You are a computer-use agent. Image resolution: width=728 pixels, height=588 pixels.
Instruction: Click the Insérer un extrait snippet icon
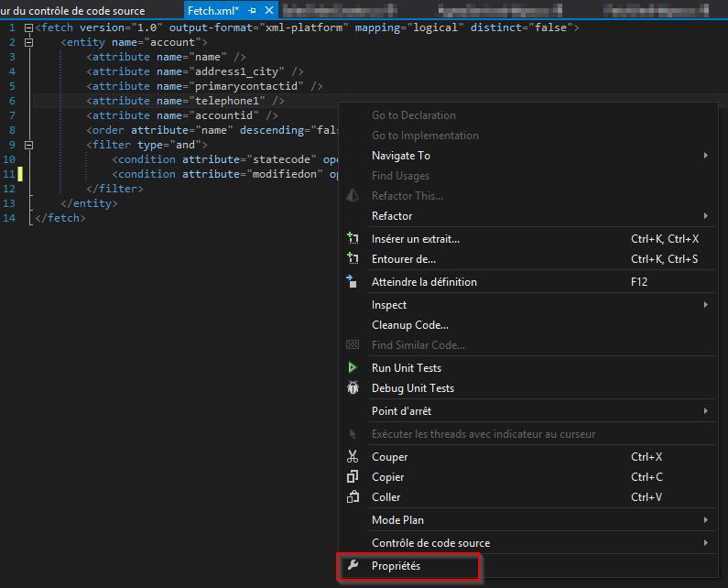[x=353, y=239]
